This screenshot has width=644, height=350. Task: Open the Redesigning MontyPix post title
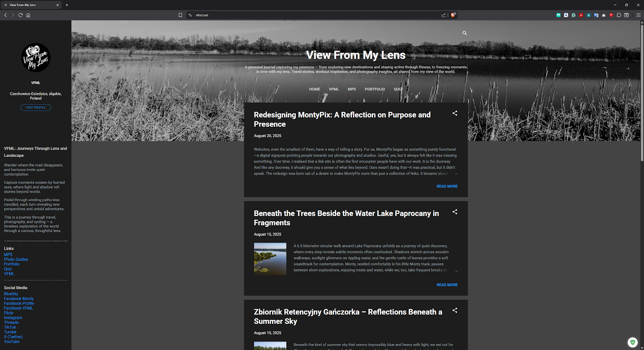342,119
